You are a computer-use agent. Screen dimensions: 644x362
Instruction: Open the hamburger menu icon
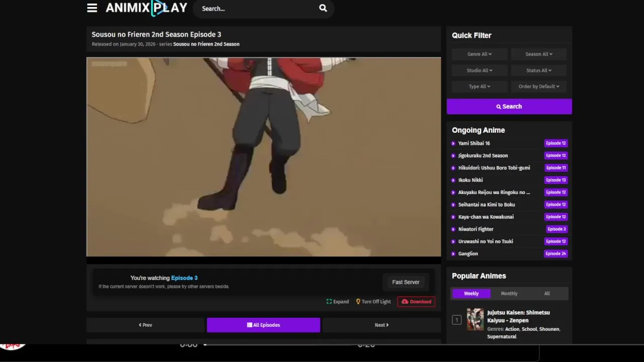click(92, 8)
